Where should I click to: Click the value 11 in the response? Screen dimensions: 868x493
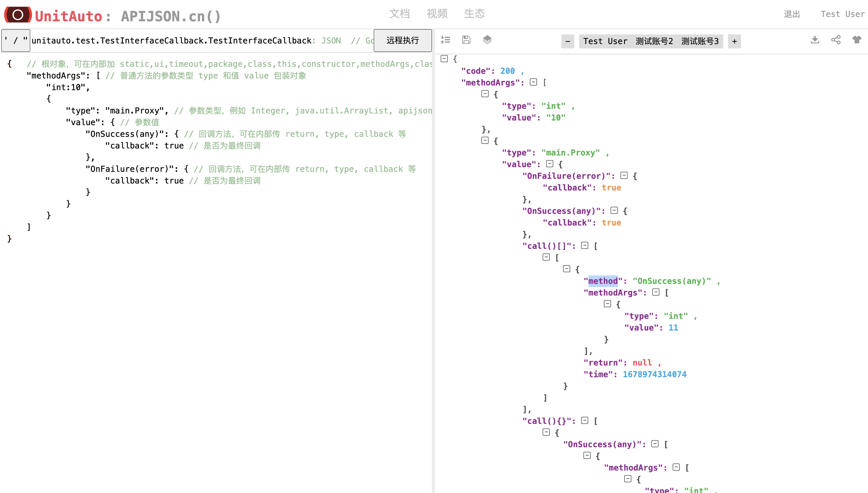[x=673, y=327]
